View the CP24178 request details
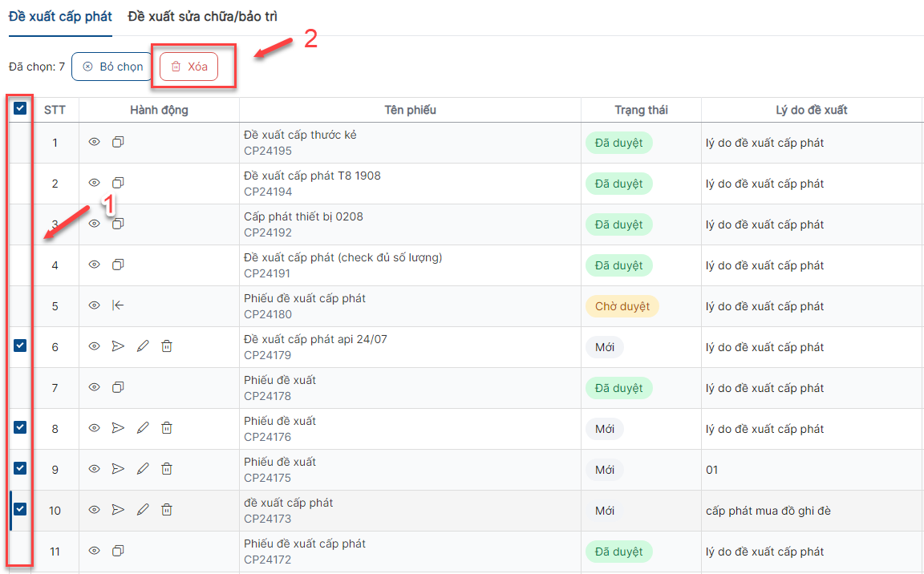 pyautogui.click(x=95, y=386)
